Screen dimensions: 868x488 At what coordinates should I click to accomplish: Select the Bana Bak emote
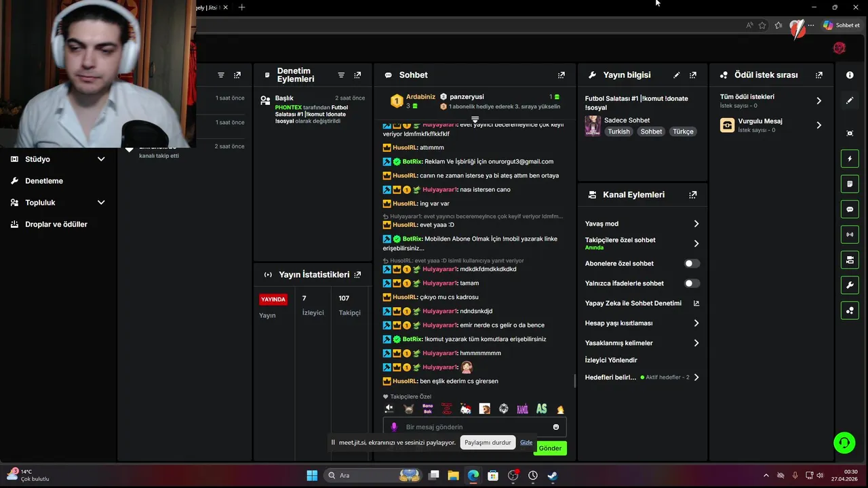(x=427, y=409)
